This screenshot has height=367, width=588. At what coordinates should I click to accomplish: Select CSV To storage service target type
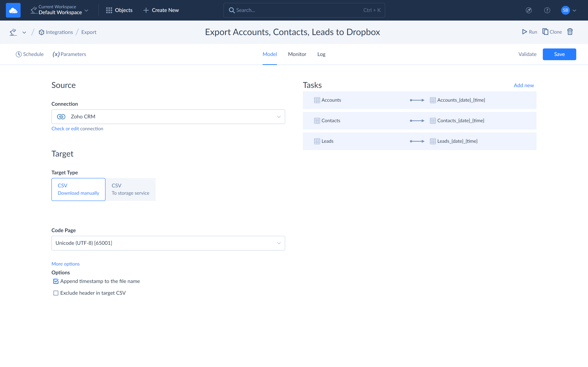tap(130, 189)
